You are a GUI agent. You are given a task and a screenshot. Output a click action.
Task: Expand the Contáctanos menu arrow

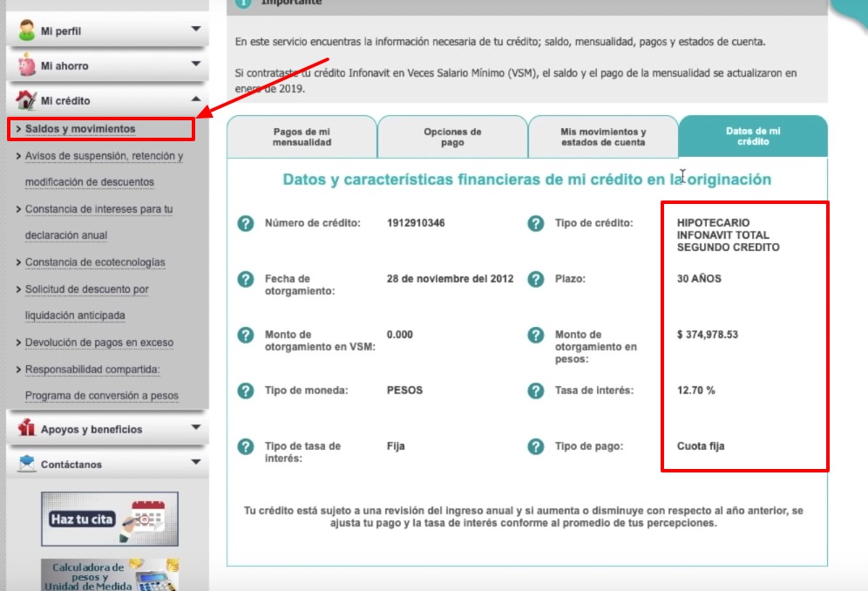click(196, 461)
